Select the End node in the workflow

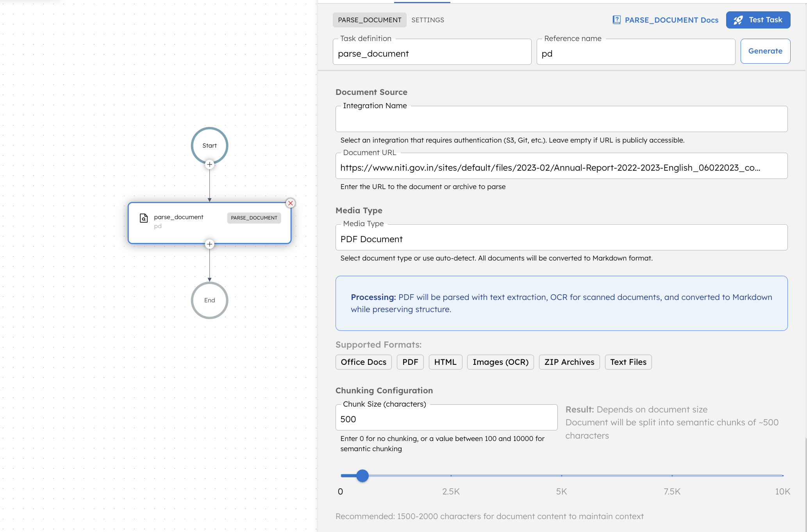click(x=209, y=300)
